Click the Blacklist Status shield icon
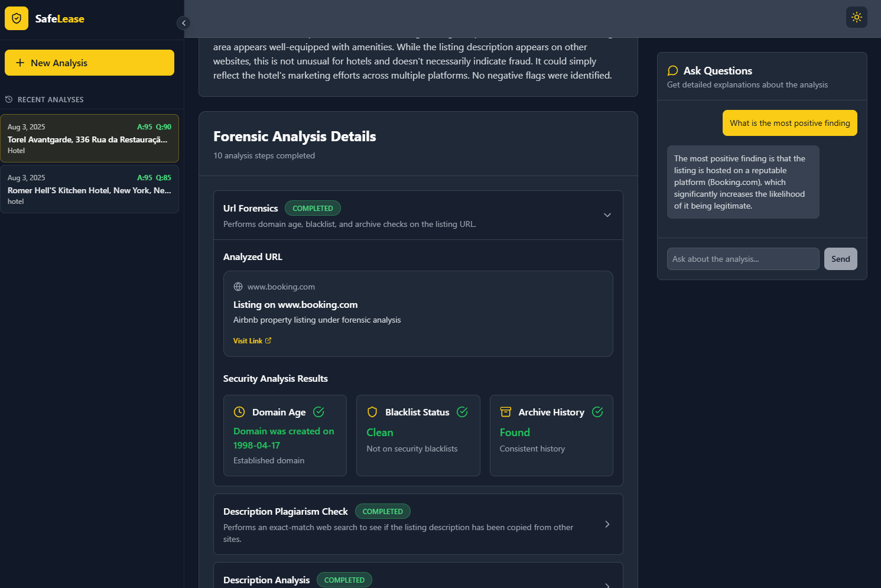Screen dimensions: 881x588 372,412
